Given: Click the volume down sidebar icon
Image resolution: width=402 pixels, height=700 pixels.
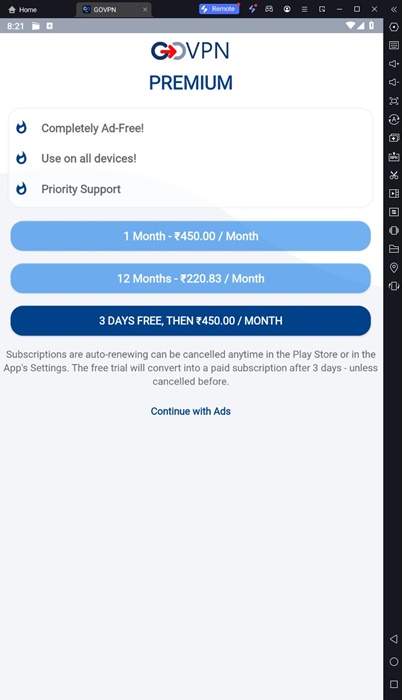Looking at the screenshot, I should 394,82.
